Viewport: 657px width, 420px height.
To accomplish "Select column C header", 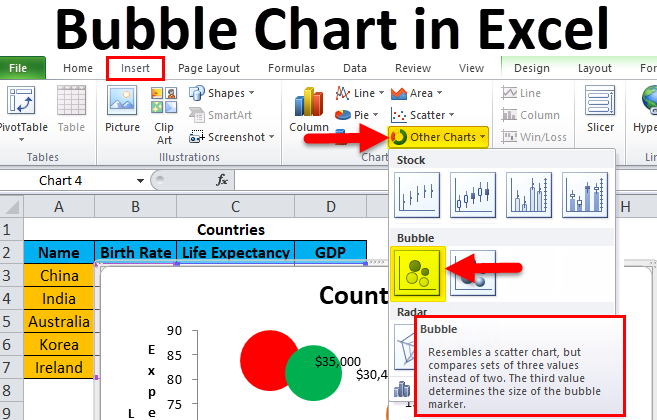I will [x=235, y=207].
